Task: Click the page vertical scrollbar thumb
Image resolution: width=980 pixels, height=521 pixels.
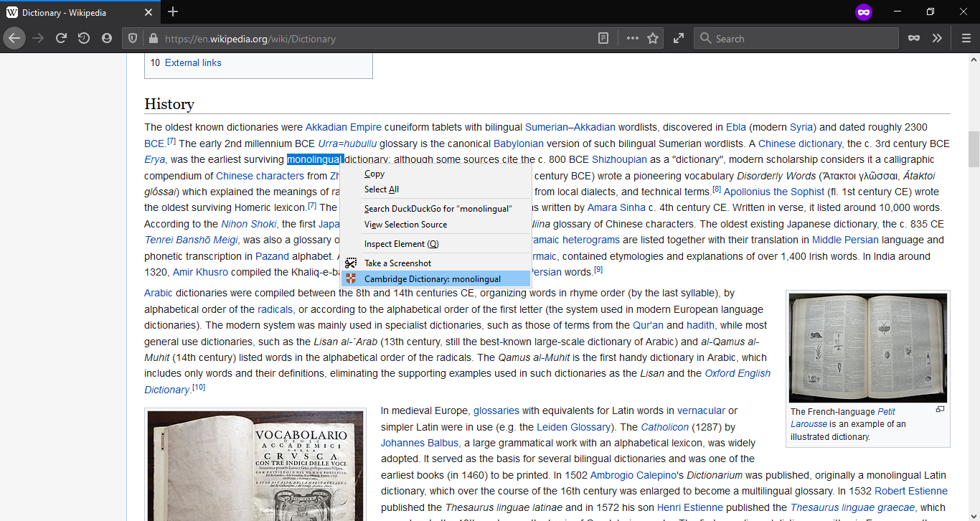Action: 974,149
